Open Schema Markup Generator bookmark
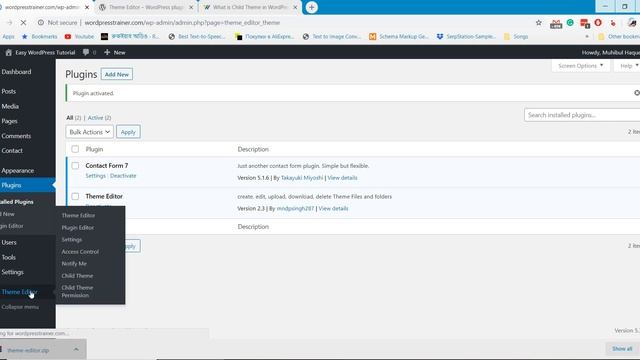The height and width of the screenshot is (360, 640). 399,37
